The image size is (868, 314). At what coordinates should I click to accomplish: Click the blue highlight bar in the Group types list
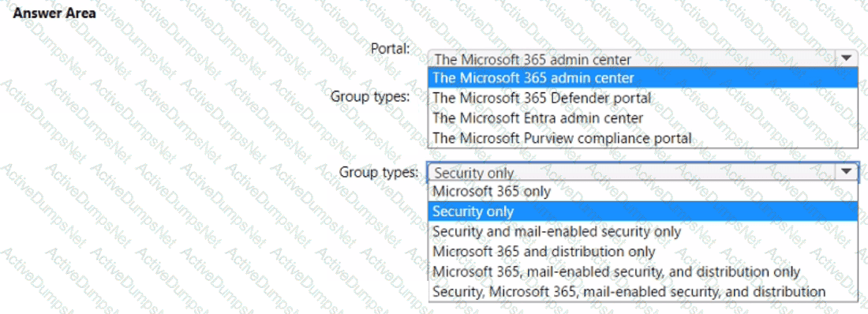tap(643, 211)
